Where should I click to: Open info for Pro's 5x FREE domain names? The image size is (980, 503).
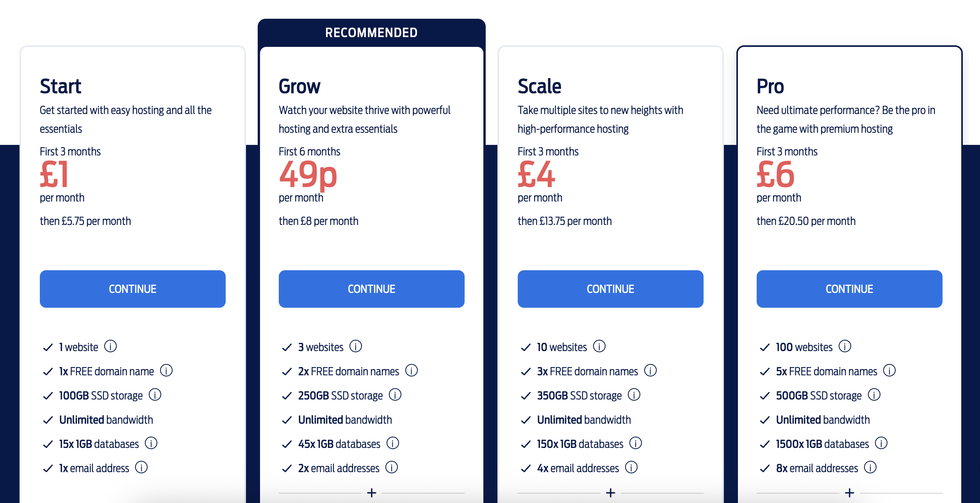pyautogui.click(x=889, y=371)
